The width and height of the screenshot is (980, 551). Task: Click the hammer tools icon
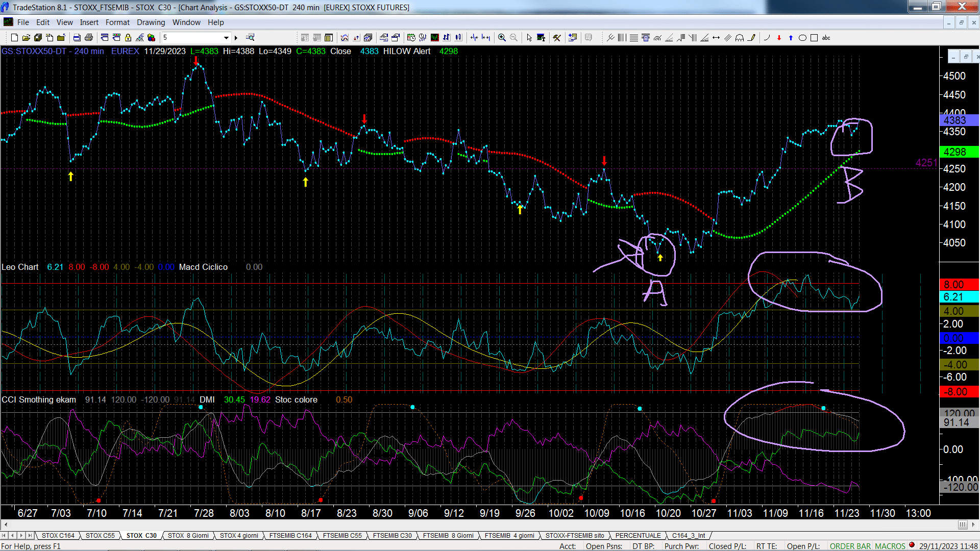(x=557, y=38)
